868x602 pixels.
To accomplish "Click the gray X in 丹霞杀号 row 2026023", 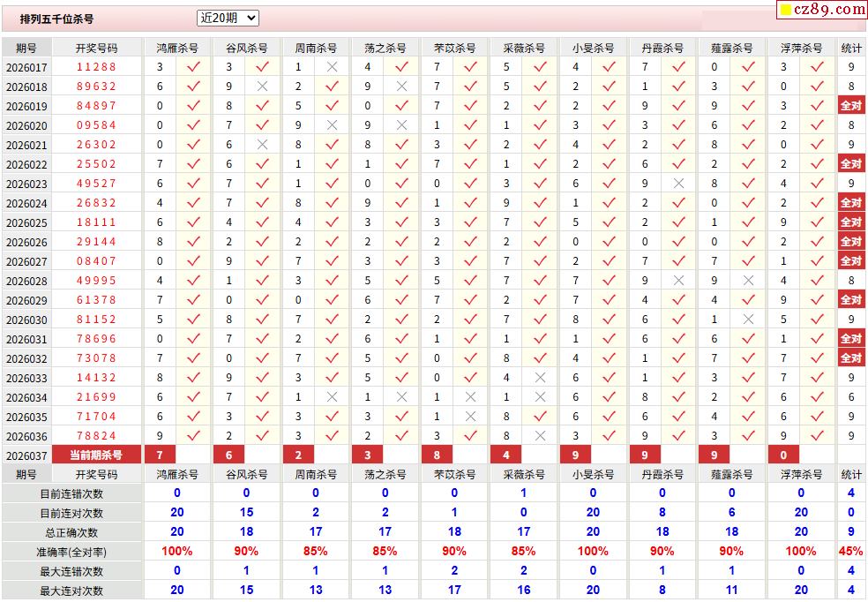I will (x=678, y=184).
